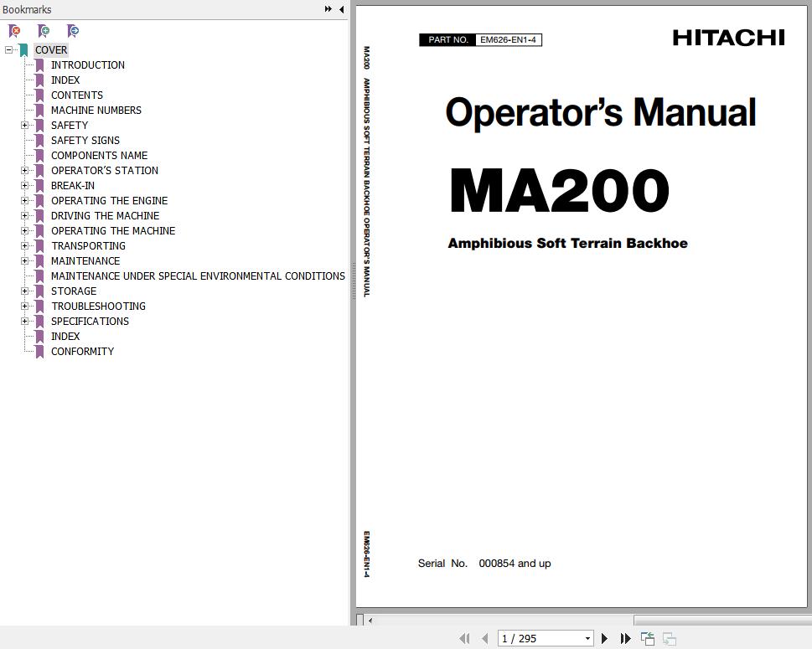Open MAINTENANCE UNDER SPECIAL ENVIRONMENTAL CONDITIONS bookmark
Screen dimensions: 812x649
[198, 276]
